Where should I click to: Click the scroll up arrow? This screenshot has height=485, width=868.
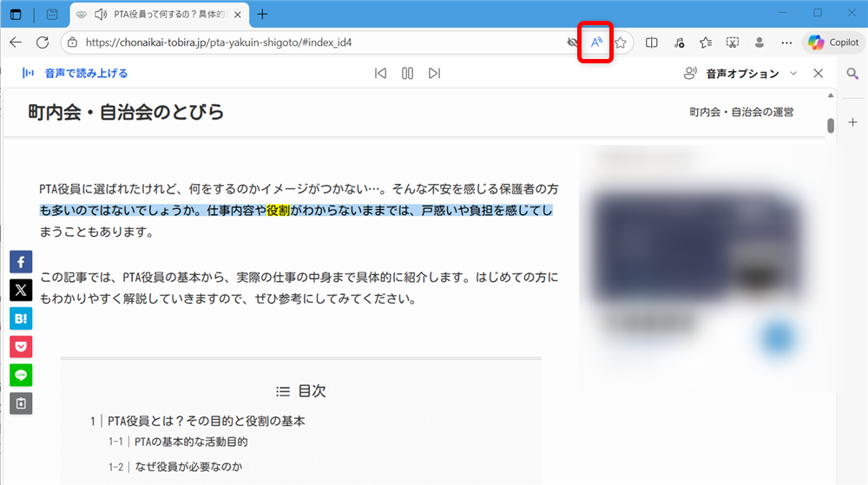pyautogui.click(x=831, y=95)
